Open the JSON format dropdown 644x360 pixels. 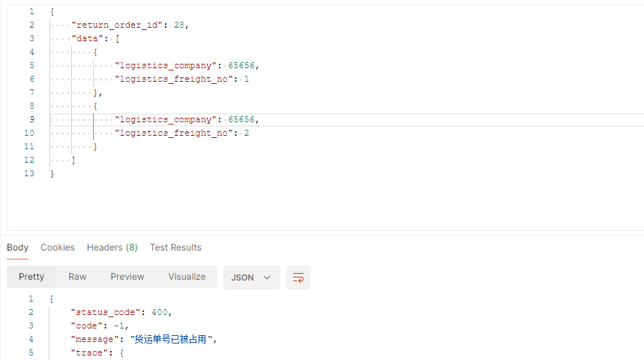pos(251,277)
